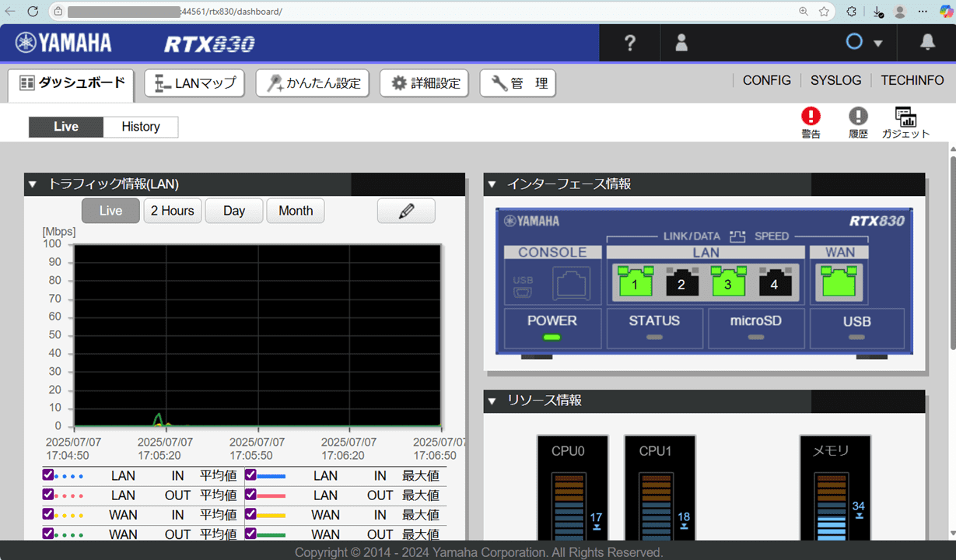Set the traffic graph to Day
Screen dimensions: 956x560
pyautogui.click(x=234, y=211)
